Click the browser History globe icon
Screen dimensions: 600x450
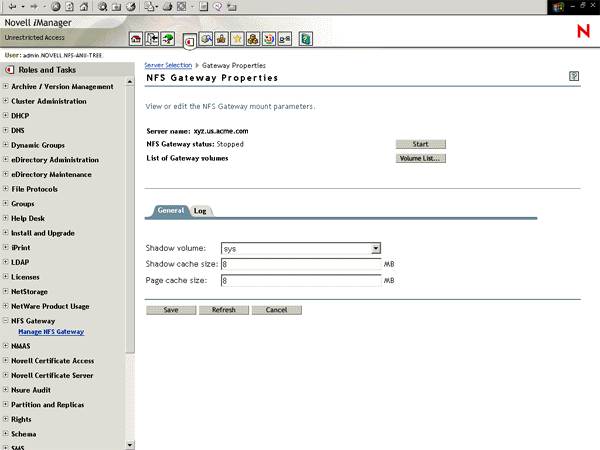tap(131, 7)
